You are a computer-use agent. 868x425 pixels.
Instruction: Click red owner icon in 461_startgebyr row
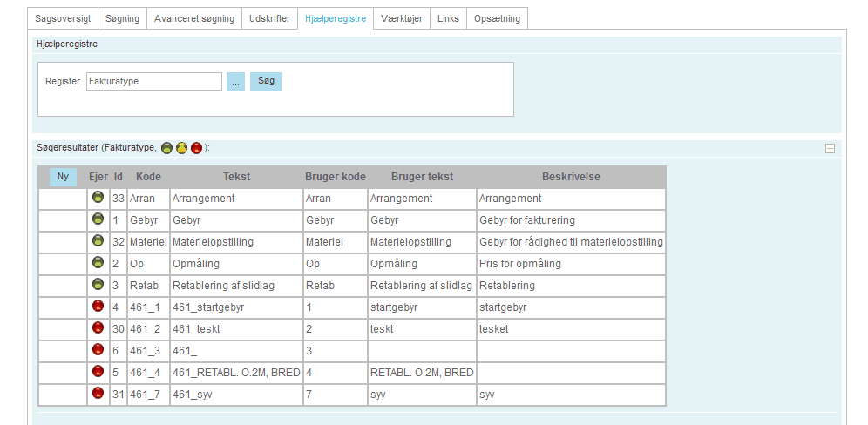(98, 307)
